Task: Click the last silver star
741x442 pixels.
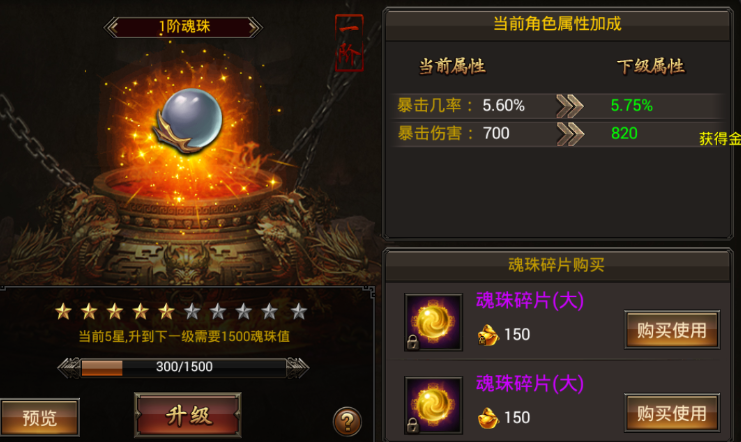Action: [x=299, y=312]
